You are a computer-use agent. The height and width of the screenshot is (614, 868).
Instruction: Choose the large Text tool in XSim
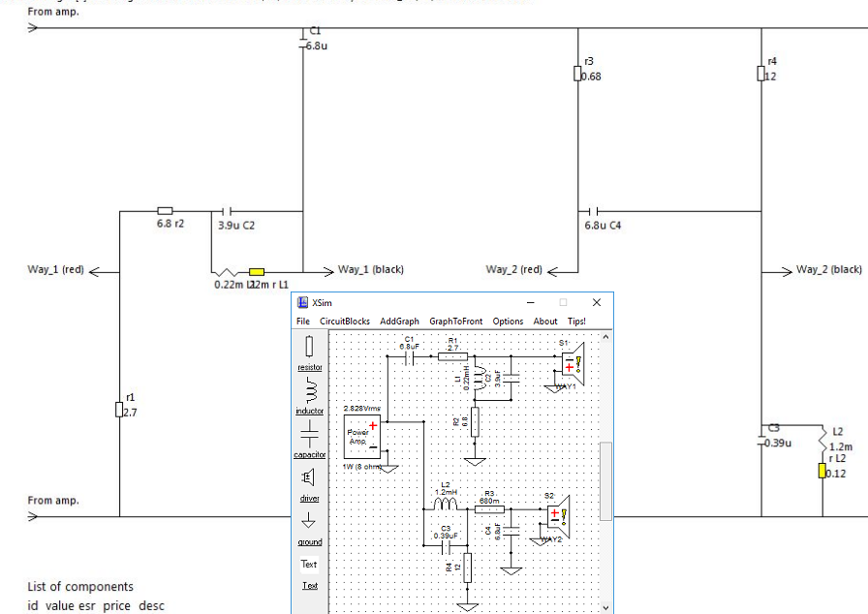click(309, 565)
